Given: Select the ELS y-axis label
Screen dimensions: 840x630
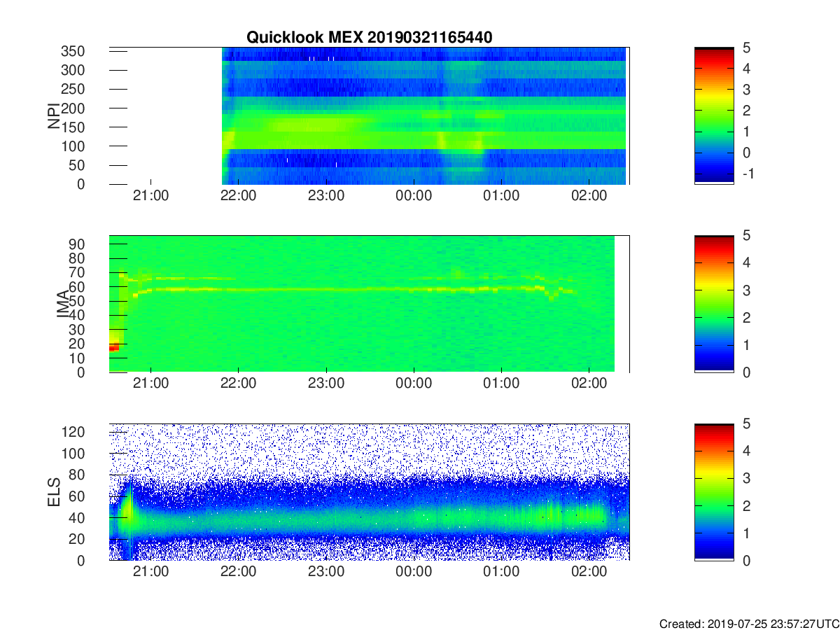Looking at the screenshot, I should (x=54, y=492).
